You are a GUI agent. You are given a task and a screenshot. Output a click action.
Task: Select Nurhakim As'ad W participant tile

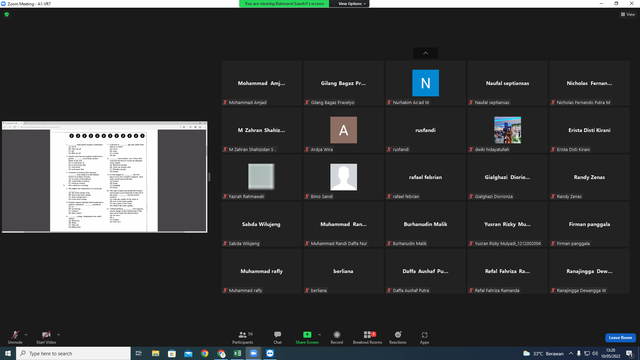(x=425, y=83)
